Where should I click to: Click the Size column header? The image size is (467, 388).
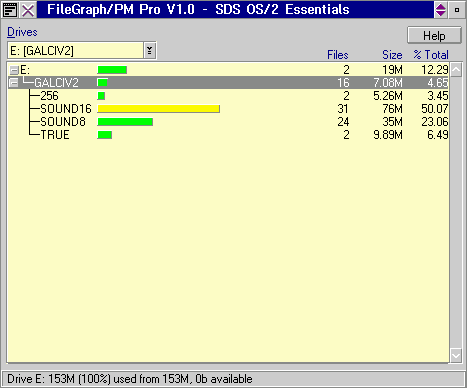point(392,55)
